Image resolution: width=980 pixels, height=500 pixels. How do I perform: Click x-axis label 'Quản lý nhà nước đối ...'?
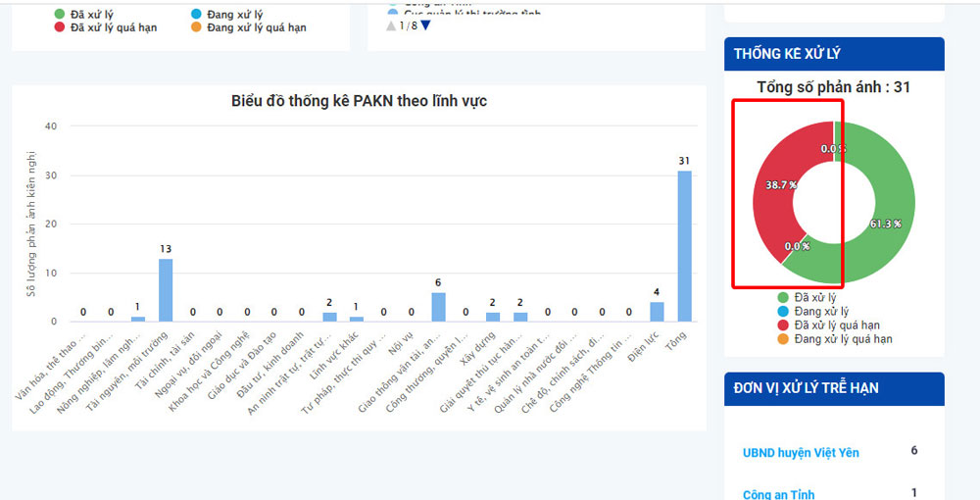[535, 374]
